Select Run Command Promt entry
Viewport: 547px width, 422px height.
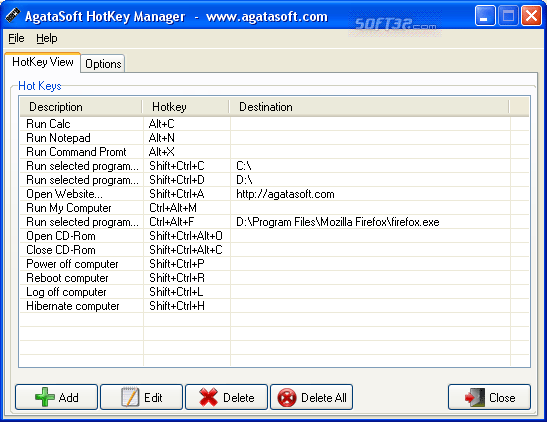click(76, 152)
